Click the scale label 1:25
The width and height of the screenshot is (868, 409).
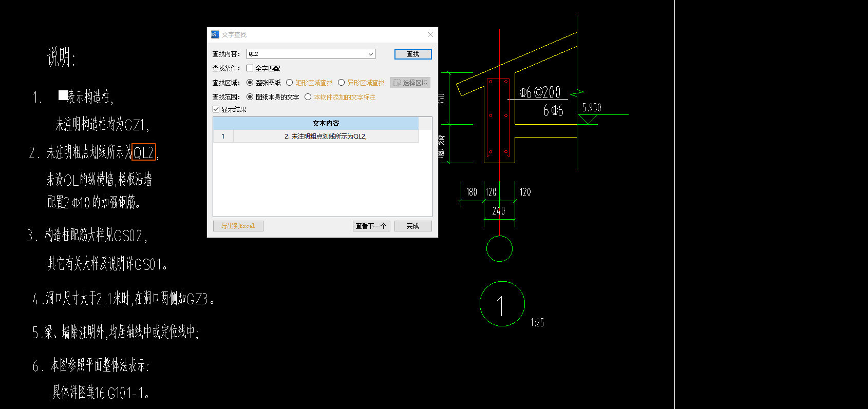[537, 322]
